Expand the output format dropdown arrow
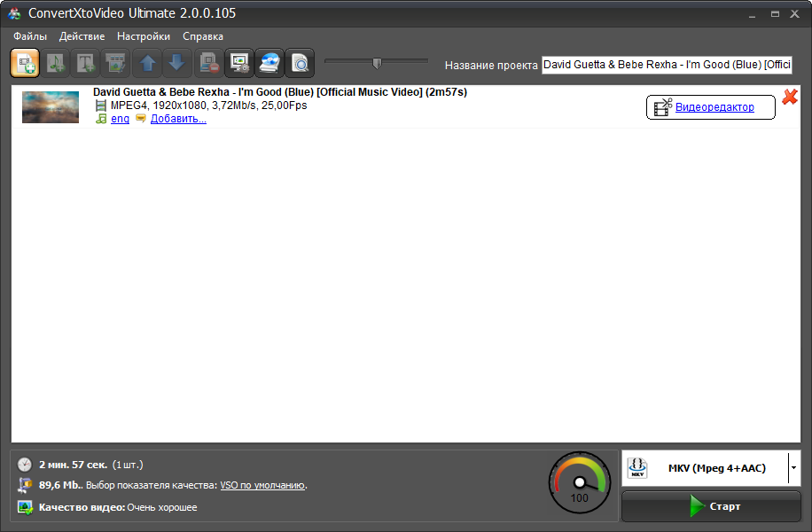This screenshot has width=812, height=532. click(x=794, y=468)
